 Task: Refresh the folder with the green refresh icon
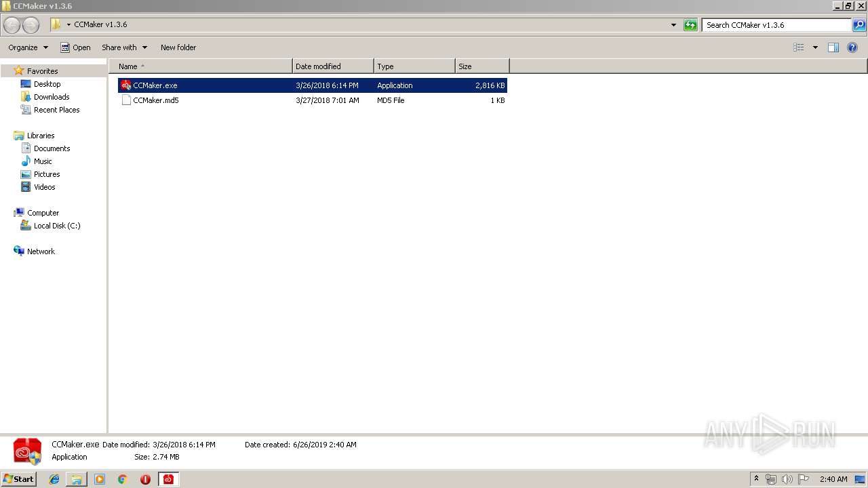coord(690,25)
